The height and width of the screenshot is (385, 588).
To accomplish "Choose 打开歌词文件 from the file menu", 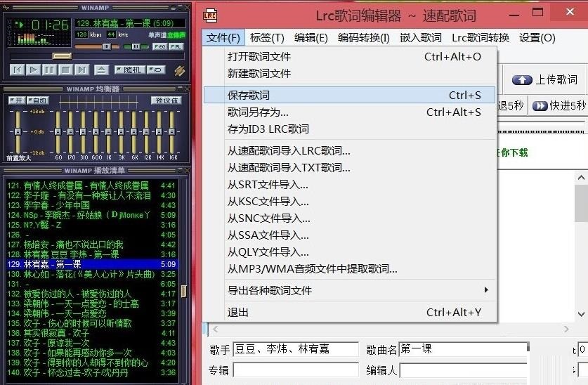I will click(x=350, y=57).
